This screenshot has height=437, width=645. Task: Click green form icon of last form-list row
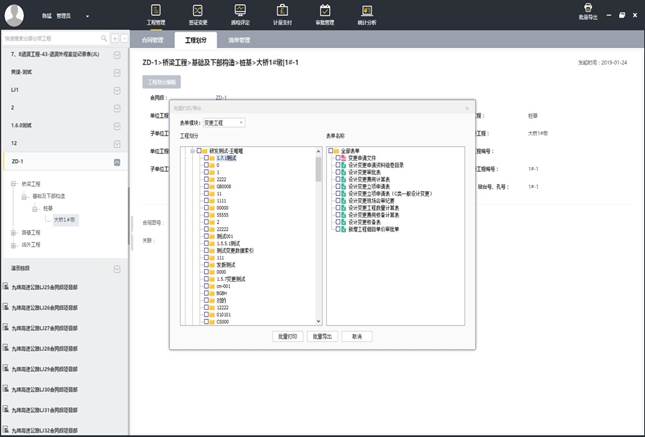click(343, 229)
